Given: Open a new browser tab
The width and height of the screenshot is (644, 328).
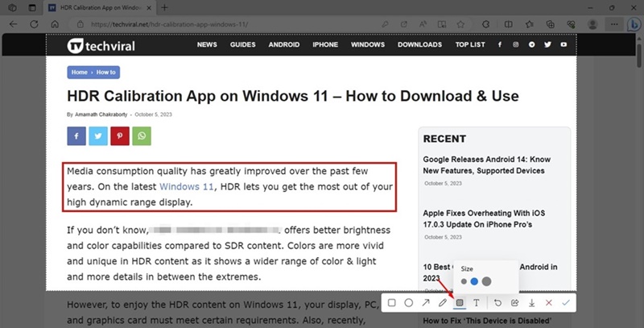Looking at the screenshot, I should pyautogui.click(x=164, y=7).
